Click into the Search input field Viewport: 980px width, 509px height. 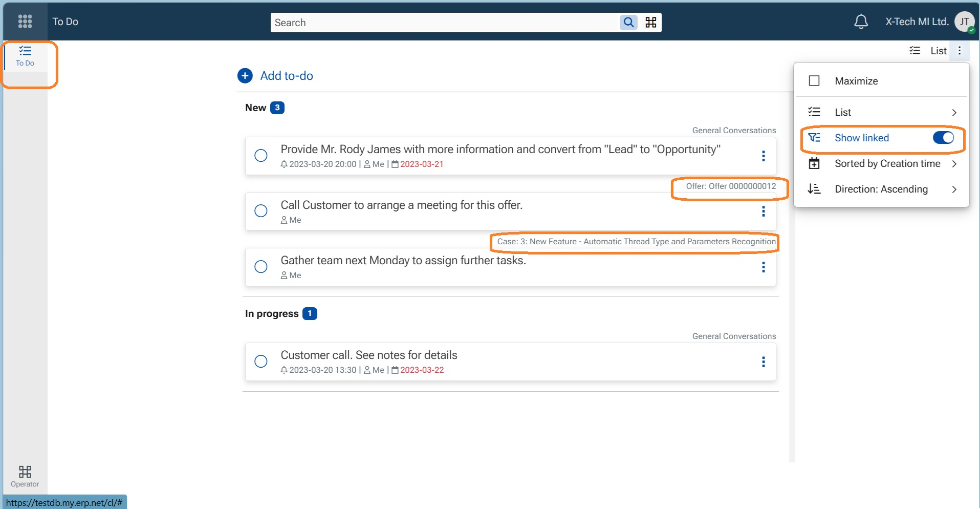[x=443, y=23]
